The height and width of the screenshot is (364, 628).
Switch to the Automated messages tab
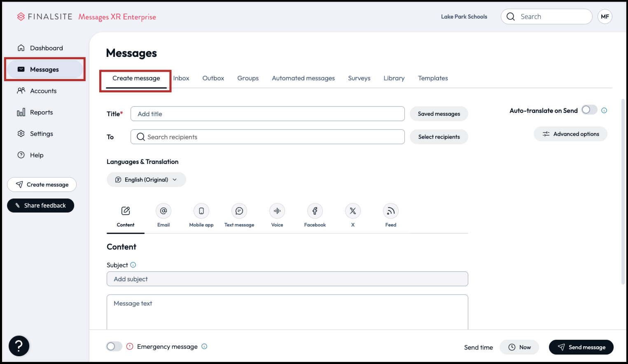coord(303,78)
